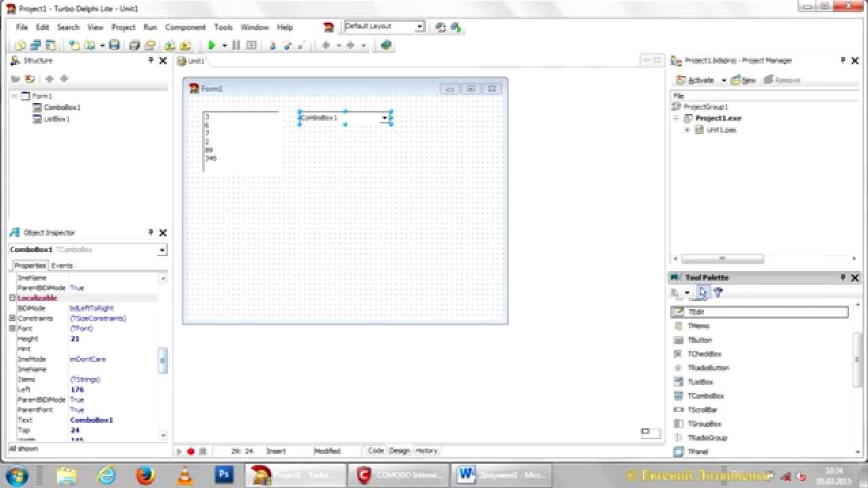The height and width of the screenshot is (488, 868).
Task: Expand the Unit1.pas tree node
Action: 687,130
